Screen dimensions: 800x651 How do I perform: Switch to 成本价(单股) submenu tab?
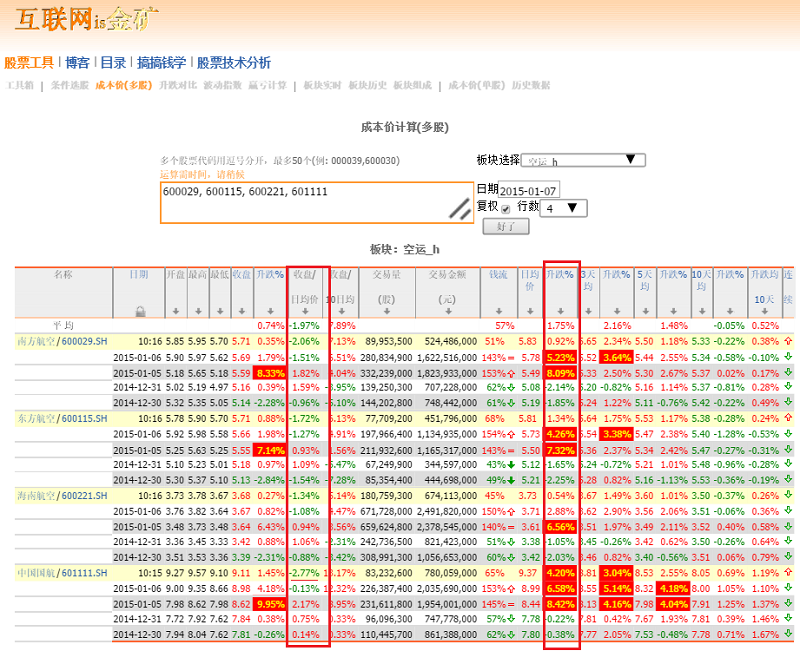click(477, 85)
